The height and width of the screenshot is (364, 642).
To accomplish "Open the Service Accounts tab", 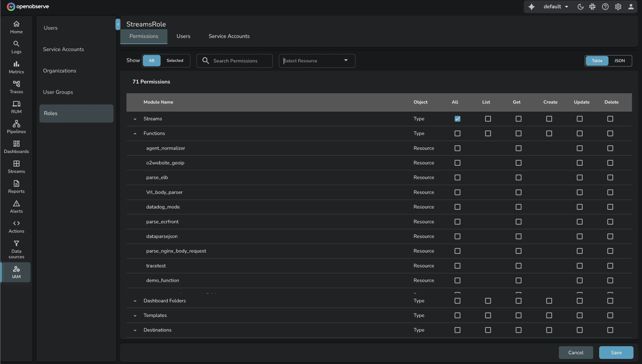I will click(x=229, y=36).
